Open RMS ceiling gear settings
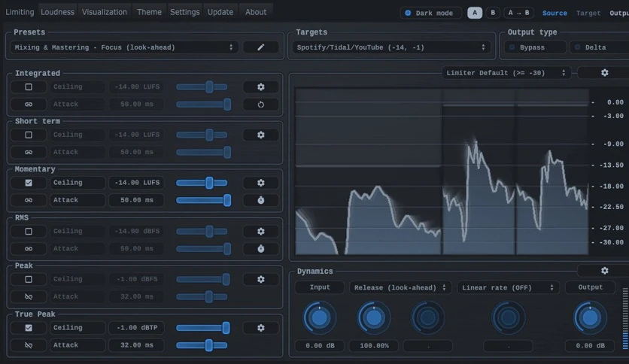Screen dimensions: 629x364 point(261,232)
